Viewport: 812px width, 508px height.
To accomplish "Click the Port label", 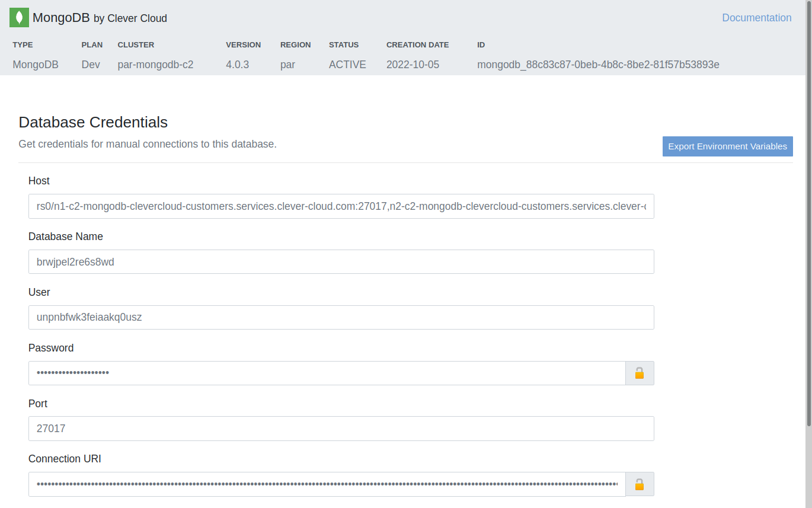I will tap(38, 404).
